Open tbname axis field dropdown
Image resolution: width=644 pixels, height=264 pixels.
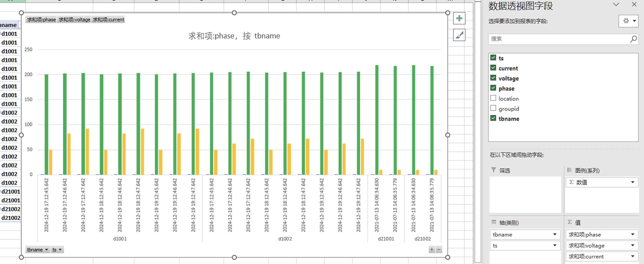point(555,234)
